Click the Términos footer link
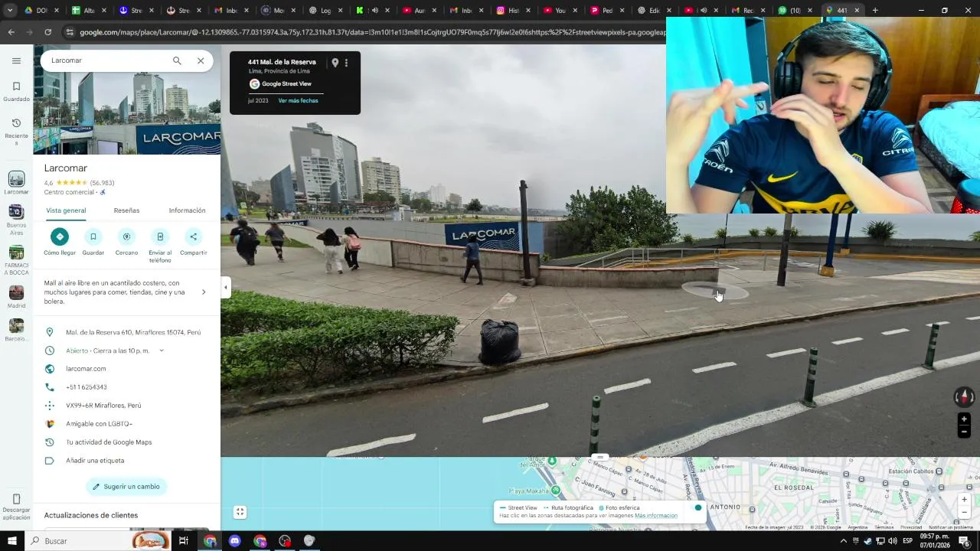This screenshot has height=551, width=980. click(884, 527)
